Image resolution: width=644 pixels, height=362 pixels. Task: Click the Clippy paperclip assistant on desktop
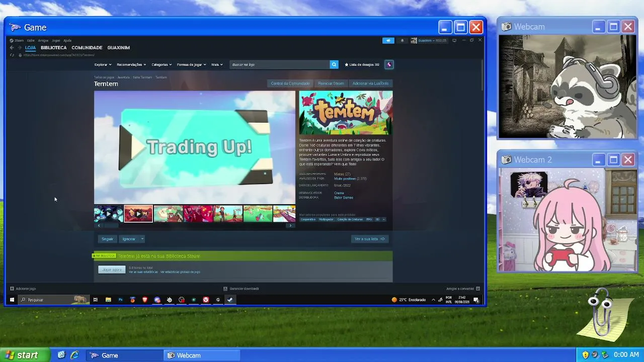[600, 314]
